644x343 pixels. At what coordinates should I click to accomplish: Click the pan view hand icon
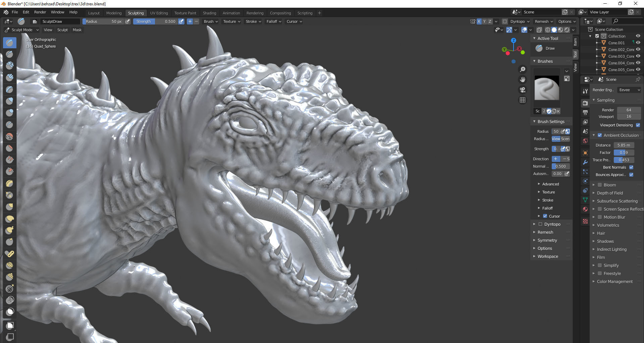click(523, 79)
